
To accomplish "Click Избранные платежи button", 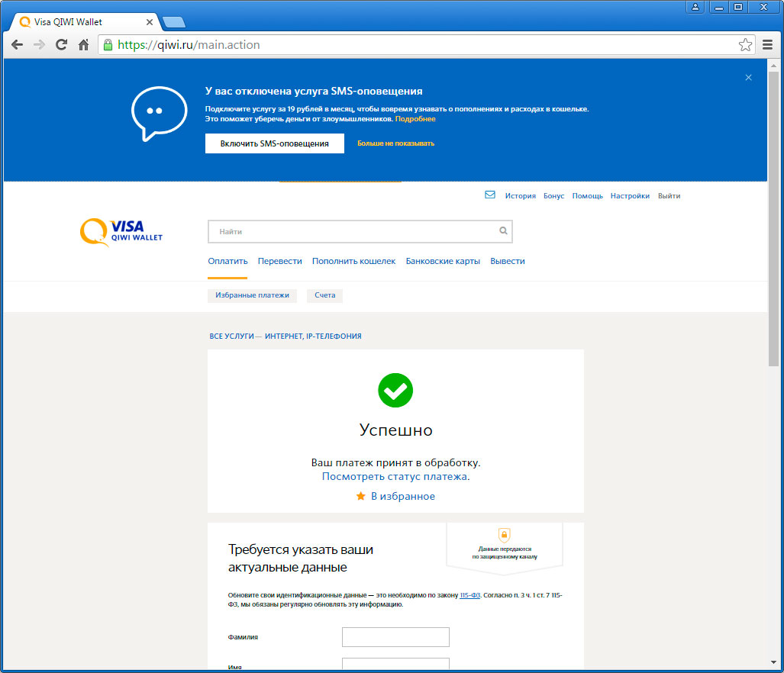I will [x=252, y=295].
